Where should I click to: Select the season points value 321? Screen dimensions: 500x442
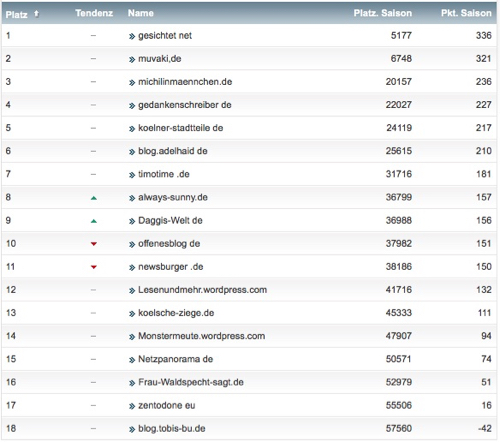484,59
